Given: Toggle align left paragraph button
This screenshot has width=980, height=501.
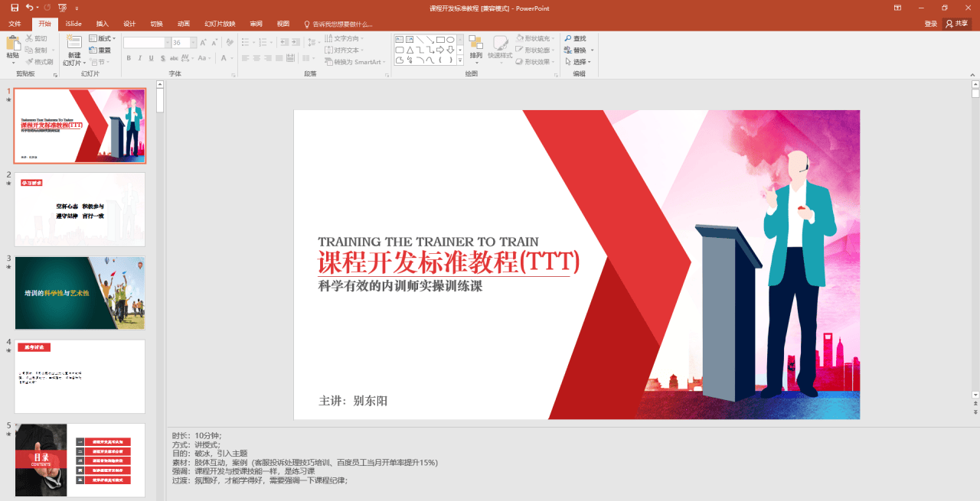Looking at the screenshot, I should point(246,58).
